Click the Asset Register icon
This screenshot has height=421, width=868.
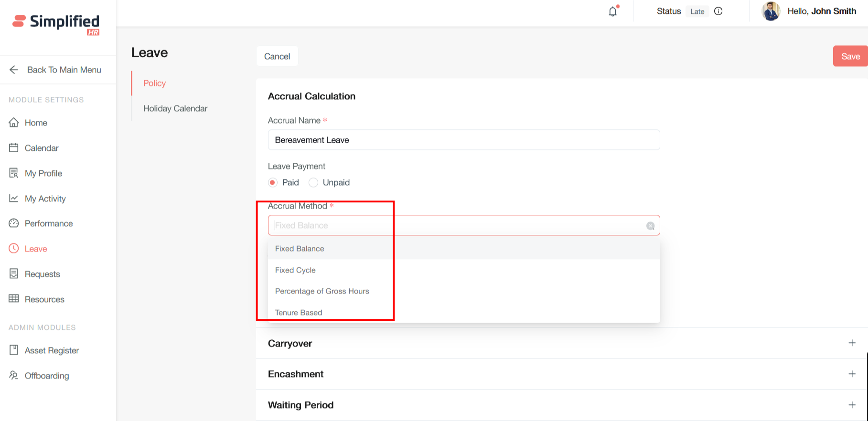pyautogui.click(x=14, y=350)
